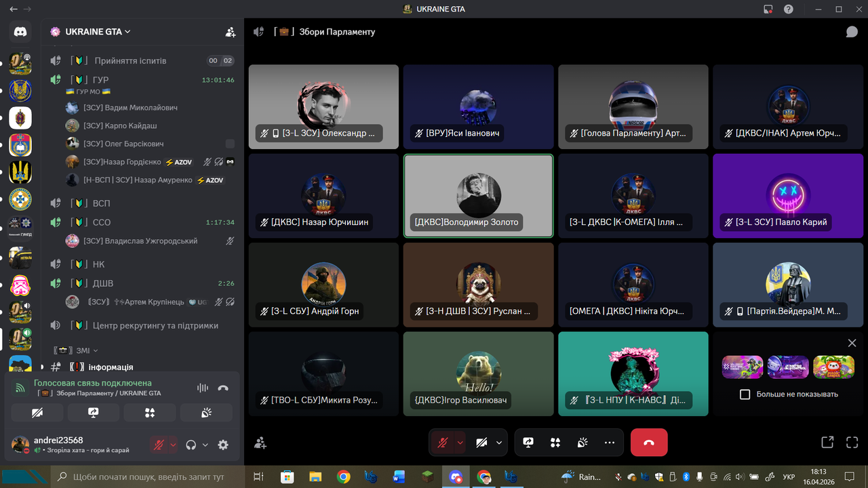The width and height of the screenshot is (868, 488).
Task: Open microphone options arrow beside andrei23568
Action: [x=173, y=445]
